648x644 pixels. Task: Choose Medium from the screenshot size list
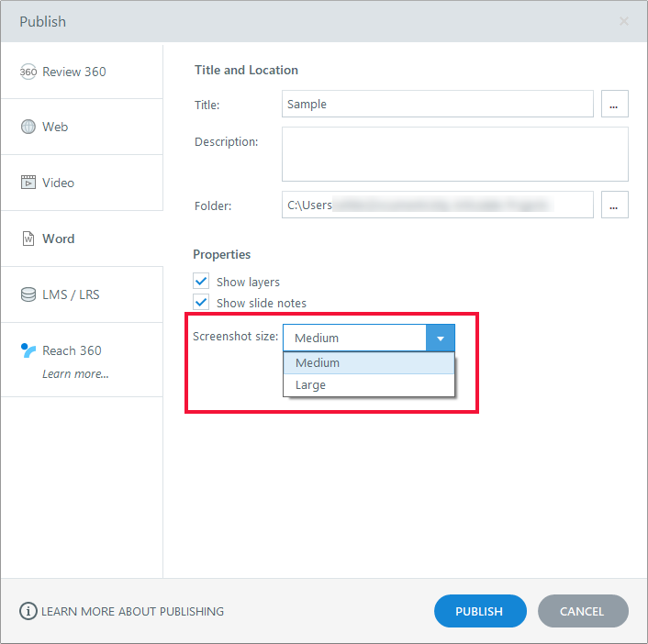(368, 362)
